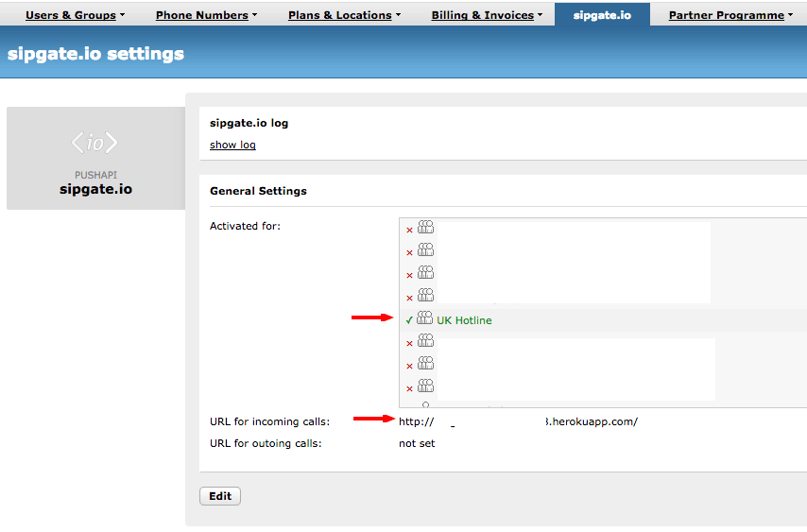Image resolution: width=807 pixels, height=532 pixels.
Task: Click the show log link
Action: 232,145
